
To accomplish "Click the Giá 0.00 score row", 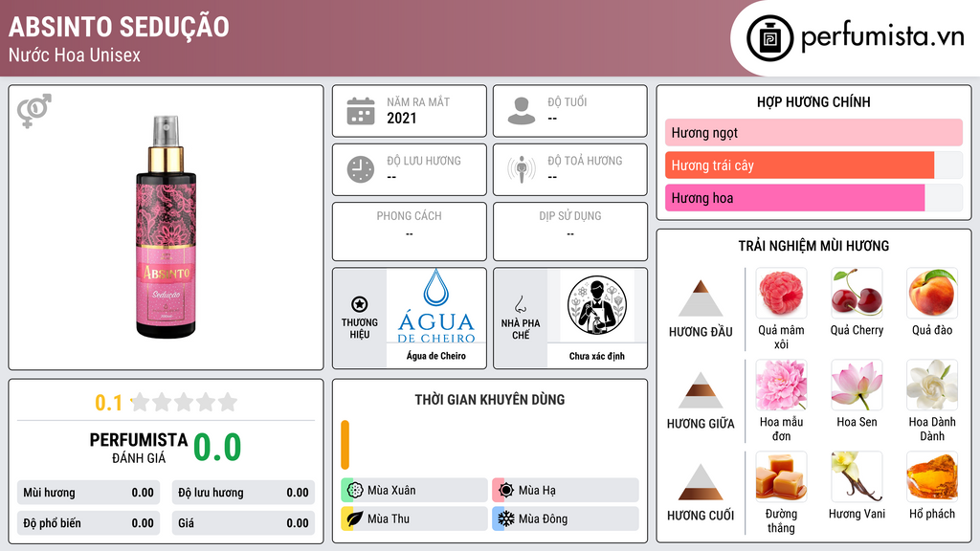I will point(243,523).
